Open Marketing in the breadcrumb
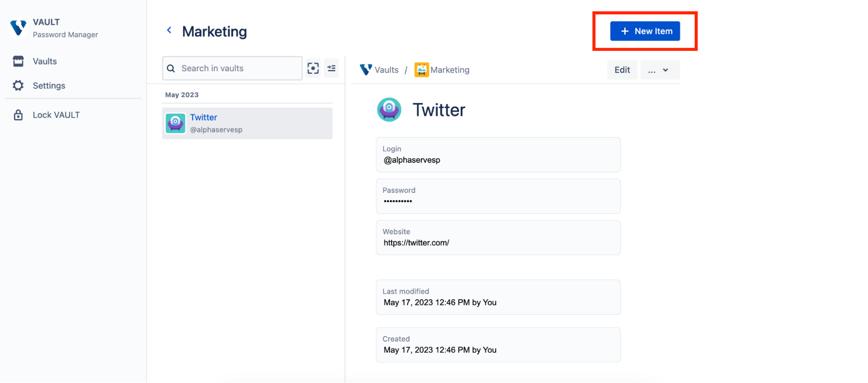 click(x=450, y=70)
